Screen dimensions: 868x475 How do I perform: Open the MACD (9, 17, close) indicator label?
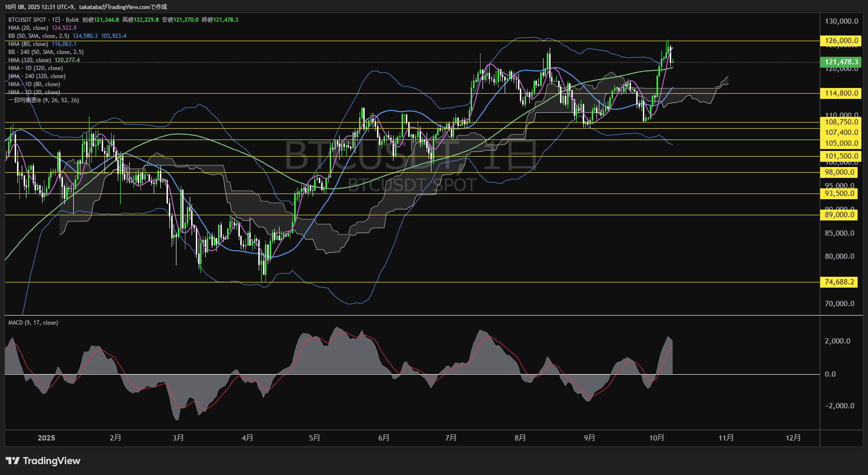(x=33, y=323)
